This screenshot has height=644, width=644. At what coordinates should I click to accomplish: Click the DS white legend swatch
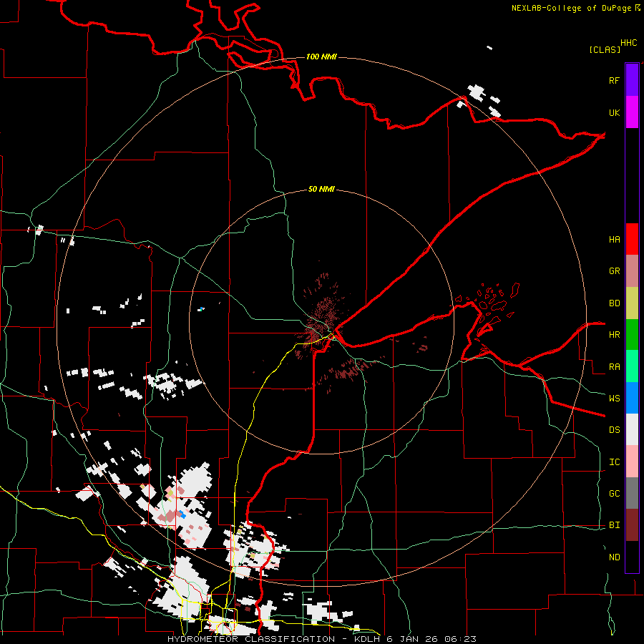tap(632, 429)
